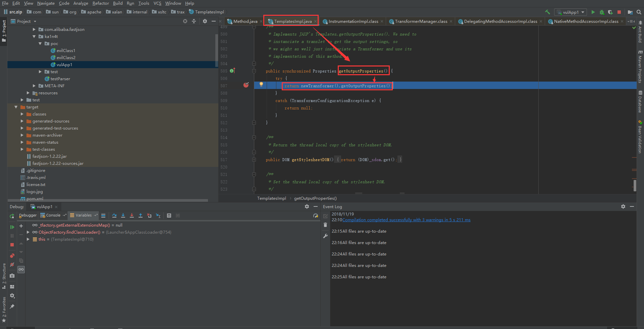
Task: Click the Step Over debugger icon
Action: click(114, 216)
